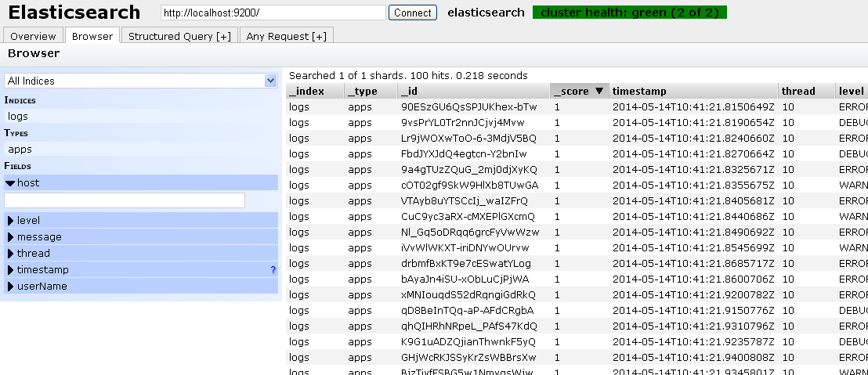
Task: Click timestamp 2014-05-14T10:41:21.8190654Z
Action: pos(693,122)
